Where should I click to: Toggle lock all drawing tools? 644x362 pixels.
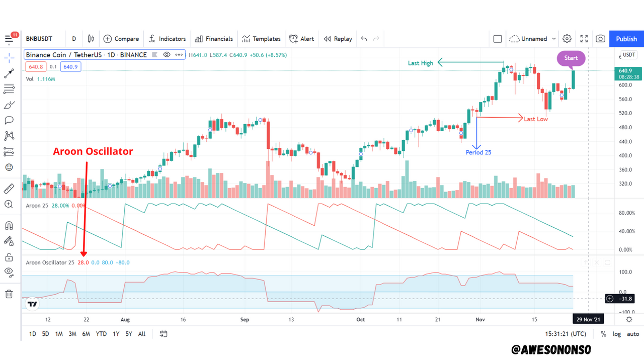(x=9, y=257)
